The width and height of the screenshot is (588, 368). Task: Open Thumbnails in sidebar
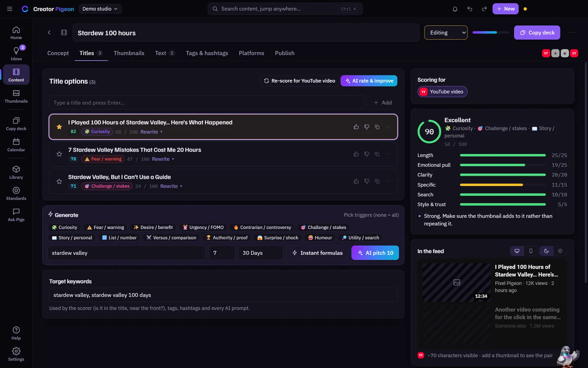(16, 96)
